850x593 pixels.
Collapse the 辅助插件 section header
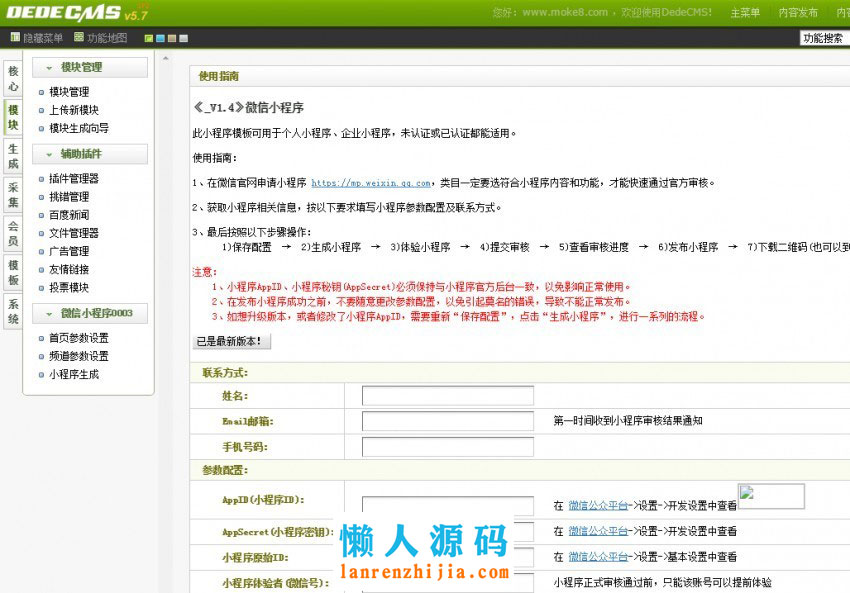coord(89,154)
